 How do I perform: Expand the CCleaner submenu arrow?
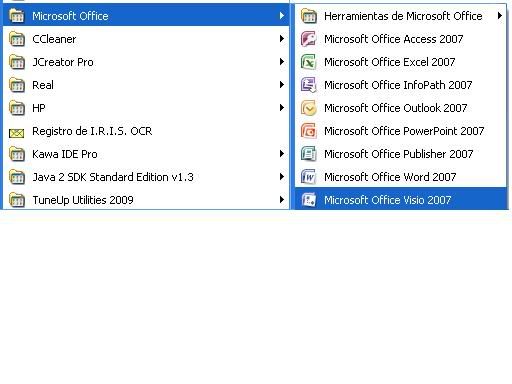282,39
